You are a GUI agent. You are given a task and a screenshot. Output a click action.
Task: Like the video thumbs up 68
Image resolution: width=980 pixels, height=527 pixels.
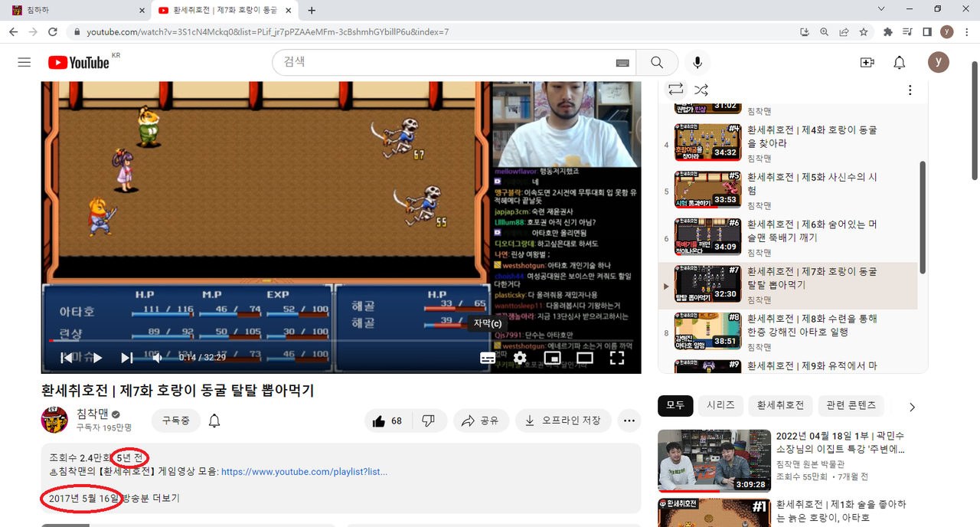387,421
